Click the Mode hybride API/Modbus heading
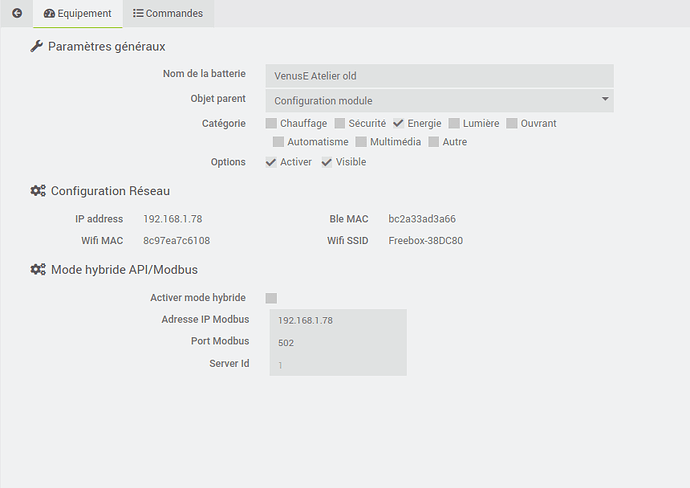The height and width of the screenshot is (488, 690). tap(125, 269)
